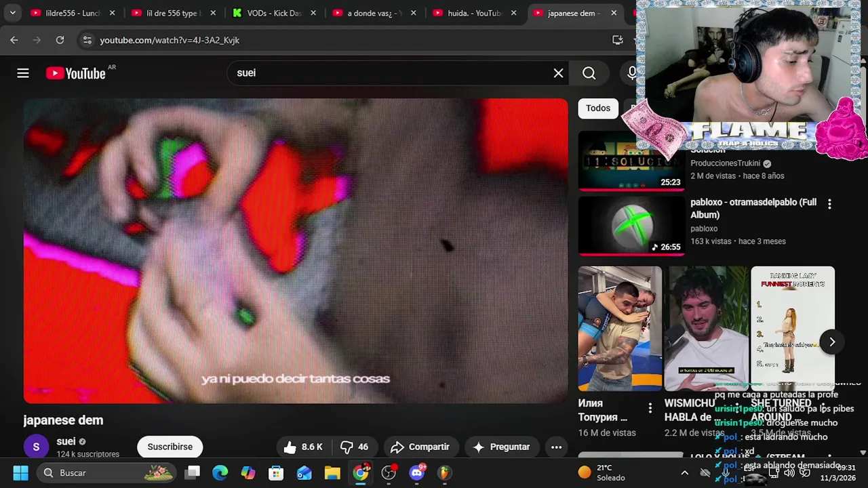This screenshot has height=488, width=868.
Task: Open the WISMICHU short thumbnail
Action: point(706,329)
